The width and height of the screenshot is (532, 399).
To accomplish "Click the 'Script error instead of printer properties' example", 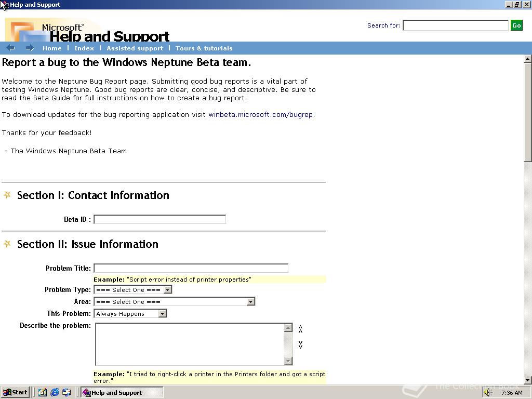I will 189,279.
